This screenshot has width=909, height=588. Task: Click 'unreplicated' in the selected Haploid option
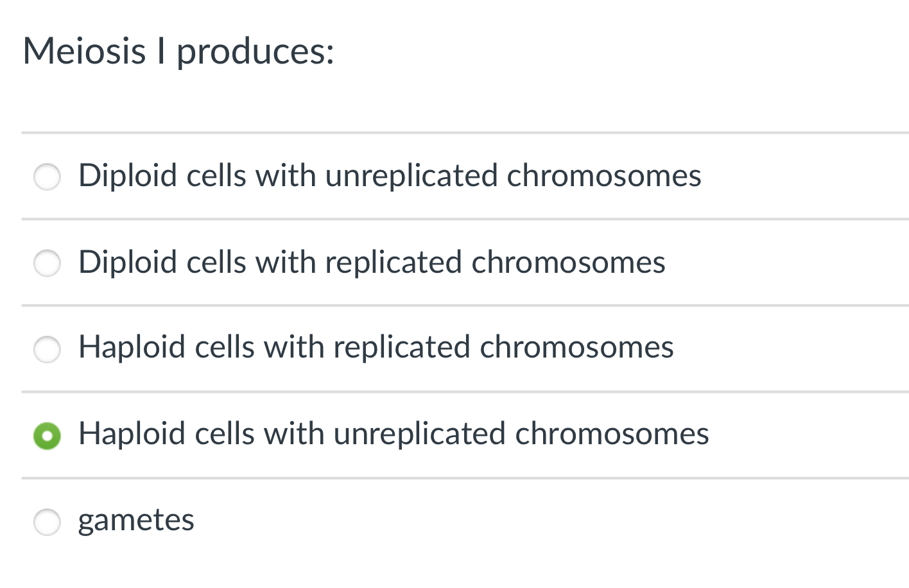(x=420, y=435)
